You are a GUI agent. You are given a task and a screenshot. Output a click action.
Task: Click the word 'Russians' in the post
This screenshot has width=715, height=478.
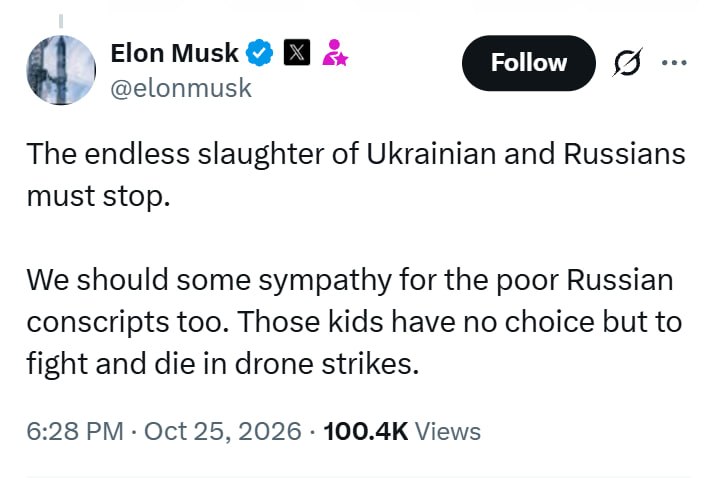click(624, 154)
